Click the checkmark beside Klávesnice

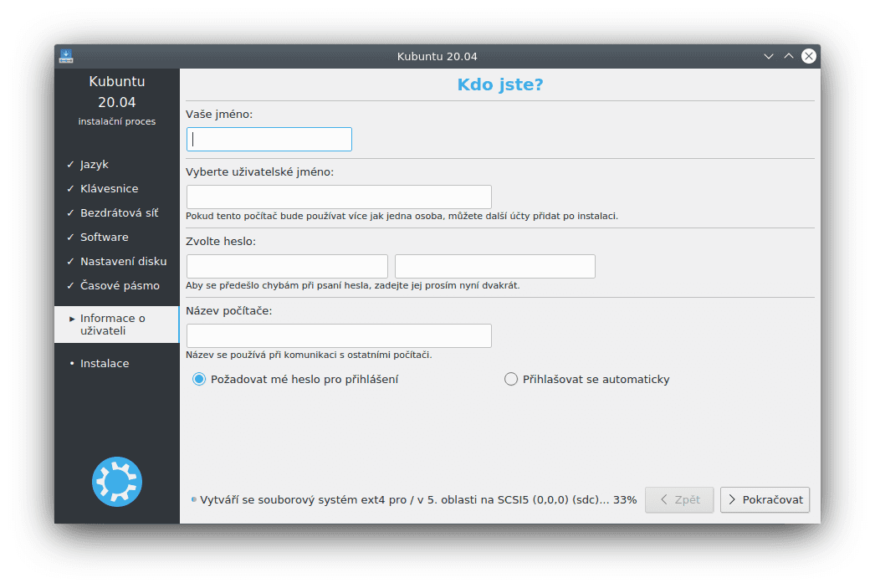[71, 188]
